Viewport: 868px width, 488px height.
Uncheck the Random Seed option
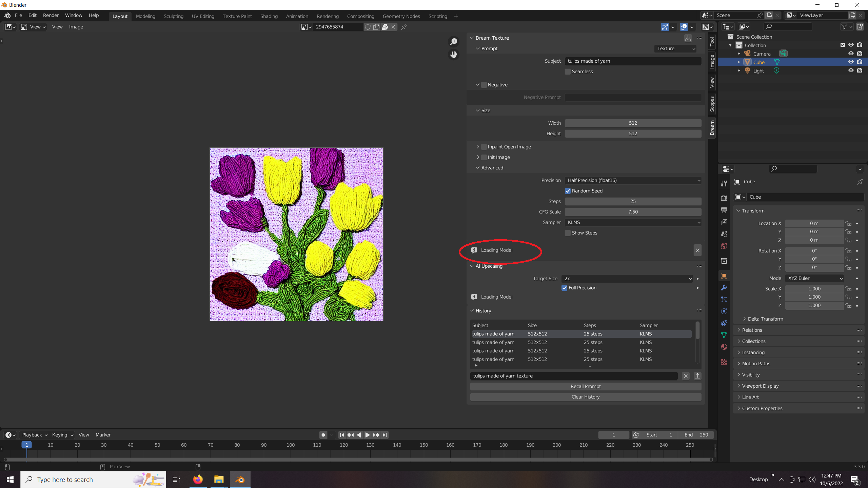tap(568, 191)
